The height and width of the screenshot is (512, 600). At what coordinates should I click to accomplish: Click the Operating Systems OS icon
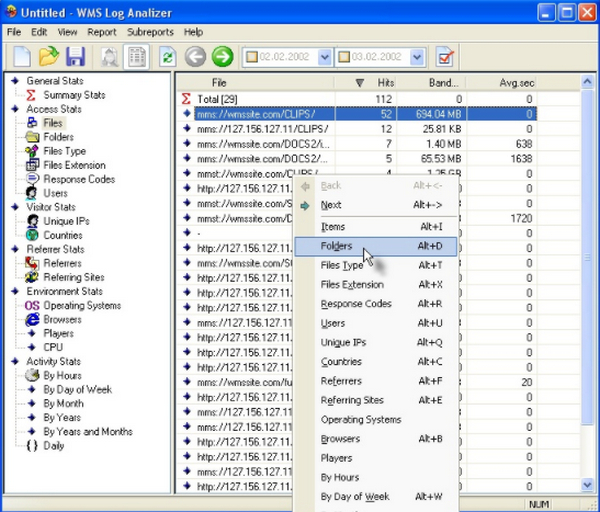pos(32,305)
